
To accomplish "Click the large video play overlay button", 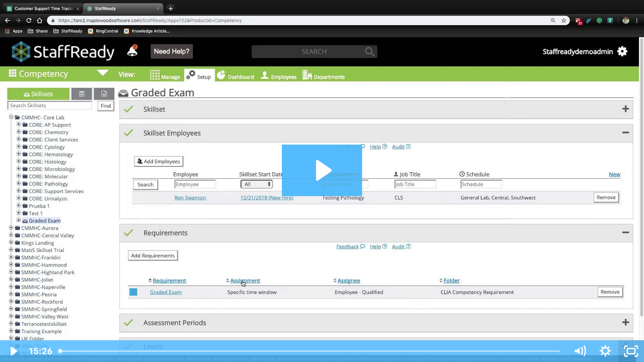I will (322, 170).
